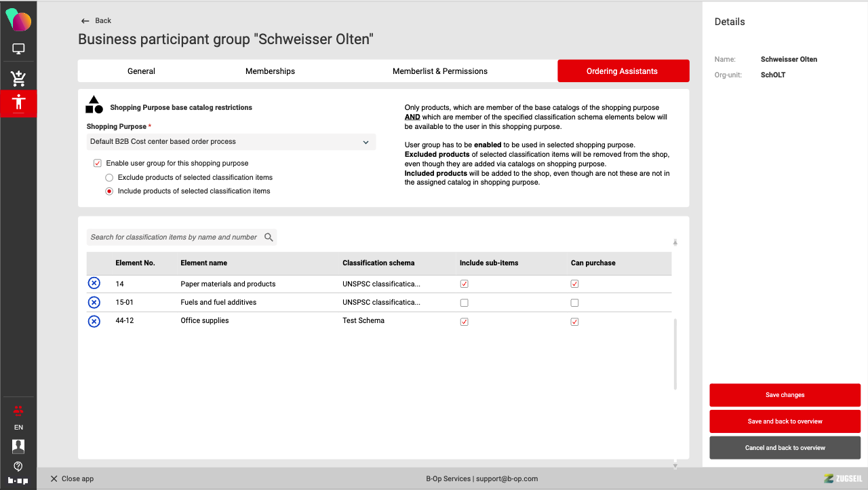This screenshot has height=490, width=868.
Task: Click the monitor icon in left sidebar
Action: click(x=18, y=49)
